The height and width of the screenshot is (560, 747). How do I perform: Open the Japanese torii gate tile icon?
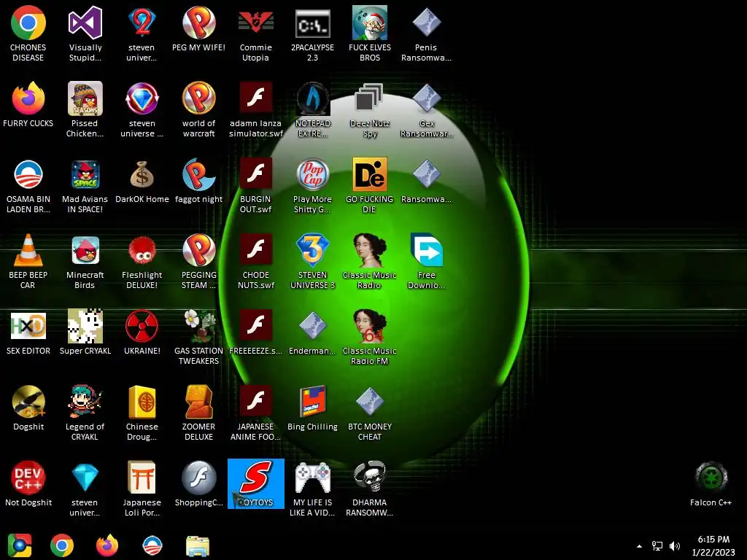[x=142, y=478]
